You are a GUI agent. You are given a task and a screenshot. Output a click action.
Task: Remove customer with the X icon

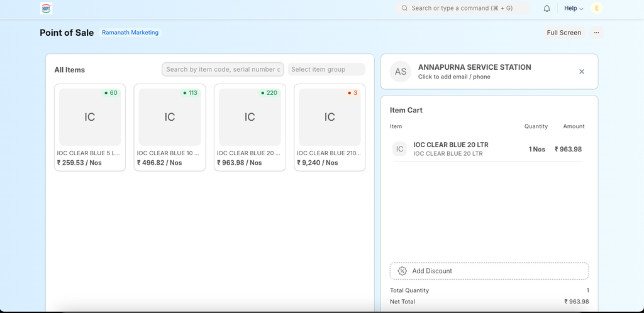click(x=582, y=72)
